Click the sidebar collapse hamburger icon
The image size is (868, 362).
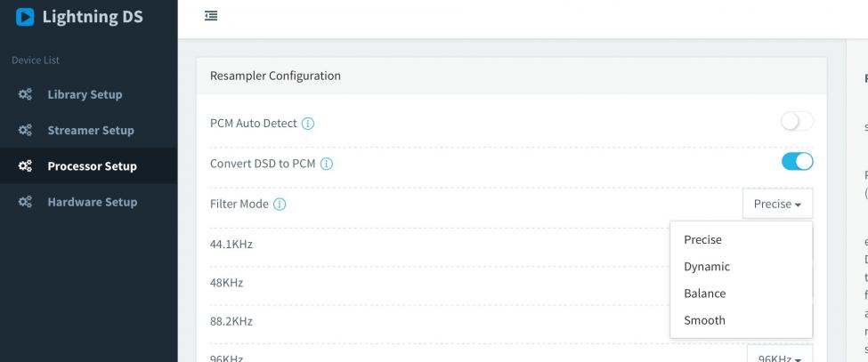coord(211,16)
